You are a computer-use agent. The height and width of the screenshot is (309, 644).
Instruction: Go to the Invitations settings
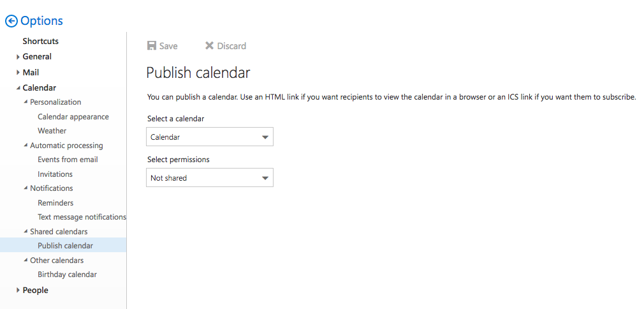[x=55, y=174]
